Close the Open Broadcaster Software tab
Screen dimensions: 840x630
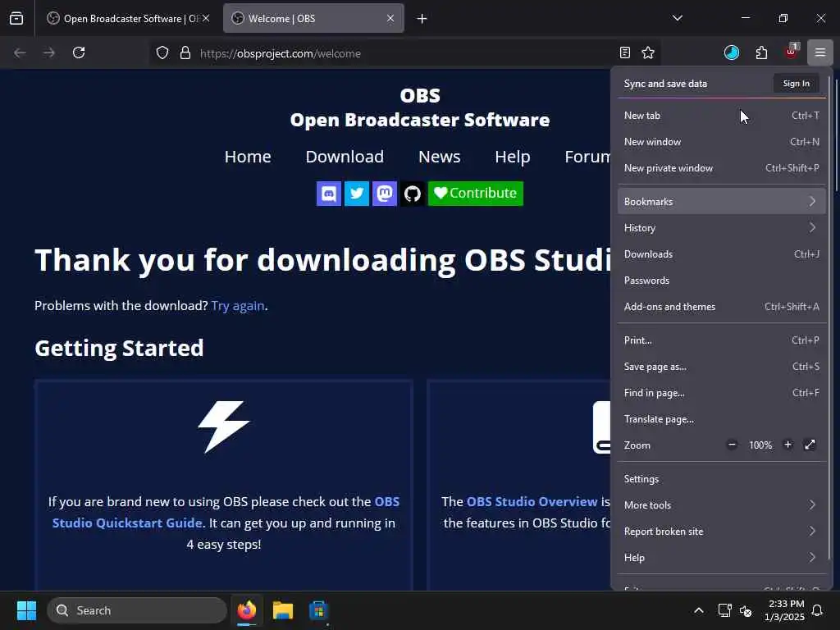(x=206, y=18)
